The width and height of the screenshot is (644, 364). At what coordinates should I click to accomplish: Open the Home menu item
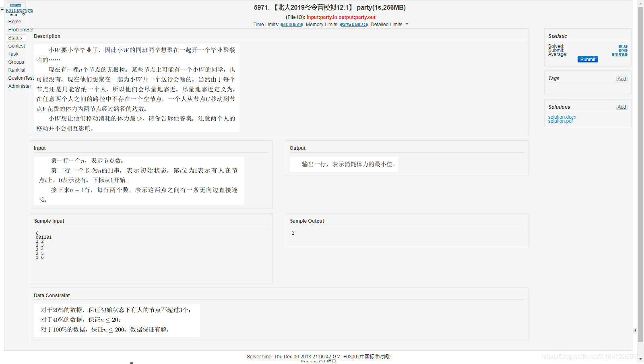[x=14, y=22]
